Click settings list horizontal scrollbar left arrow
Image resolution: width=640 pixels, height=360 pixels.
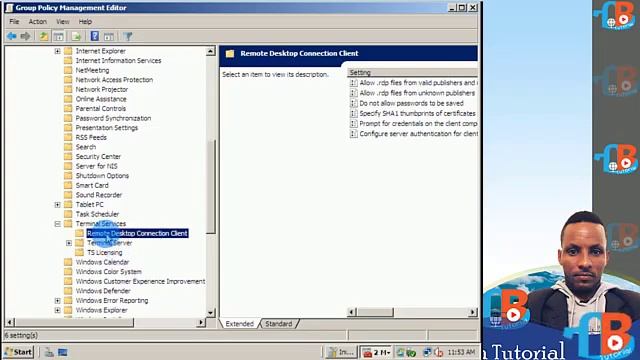352,312
